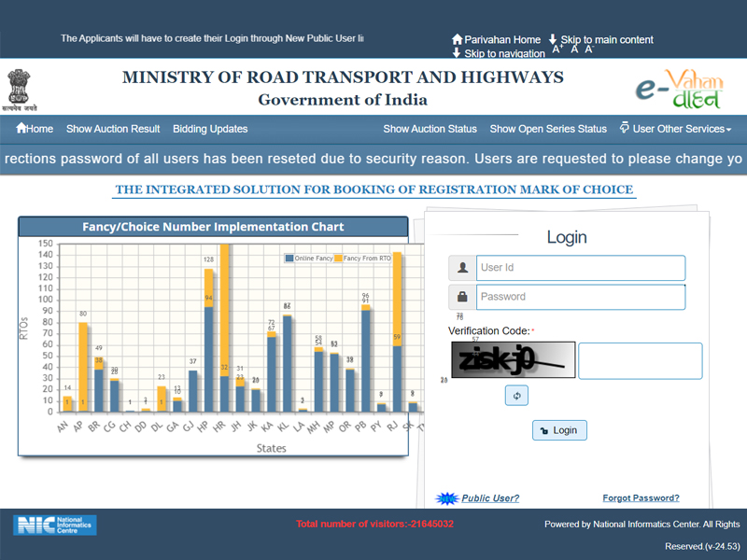Follow Skip to main content link
Image resolution: width=747 pixels, height=560 pixels.
(x=601, y=39)
